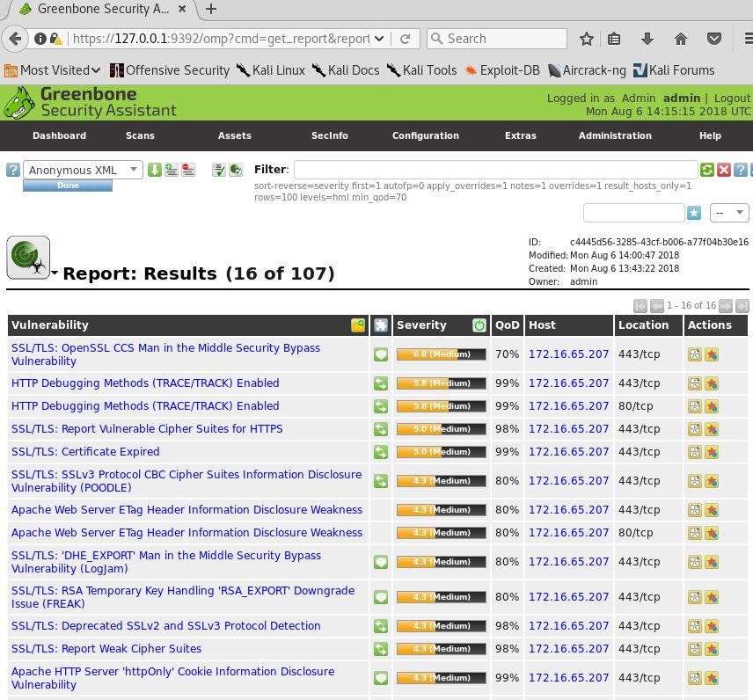This screenshot has height=700, width=753.
Task: Open 'SSL/TLS: Certificate Expired' vulnerability link
Action: point(85,452)
